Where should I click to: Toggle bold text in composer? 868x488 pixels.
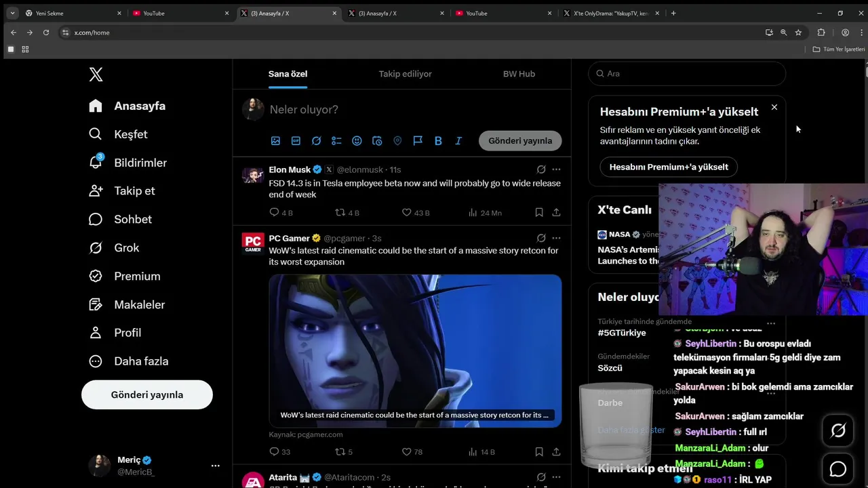point(438,141)
